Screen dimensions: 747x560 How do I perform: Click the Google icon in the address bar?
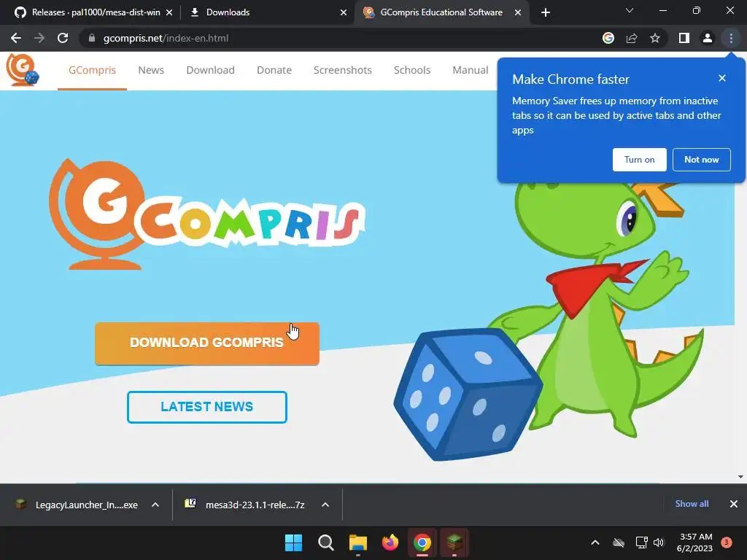click(608, 38)
